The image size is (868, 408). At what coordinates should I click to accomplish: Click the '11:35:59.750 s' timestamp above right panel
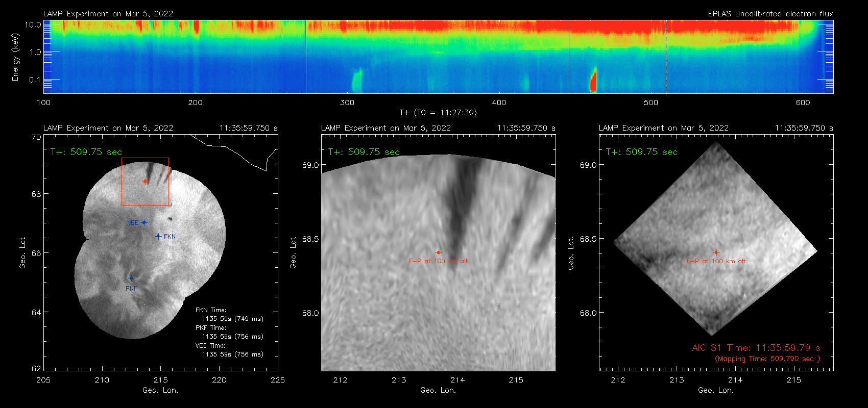804,128
